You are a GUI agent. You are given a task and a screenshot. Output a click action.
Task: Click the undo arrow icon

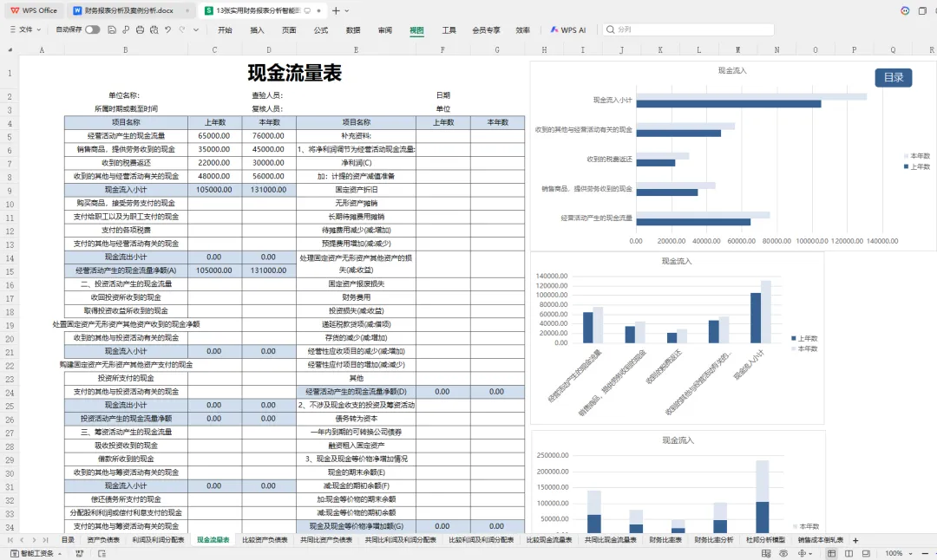[x=168, y=29]
